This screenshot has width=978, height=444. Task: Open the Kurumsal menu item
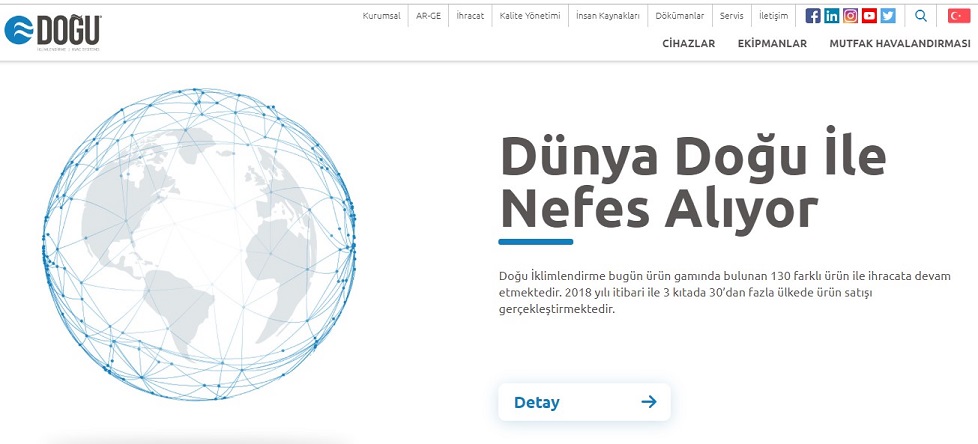click(x=382, y=16)
